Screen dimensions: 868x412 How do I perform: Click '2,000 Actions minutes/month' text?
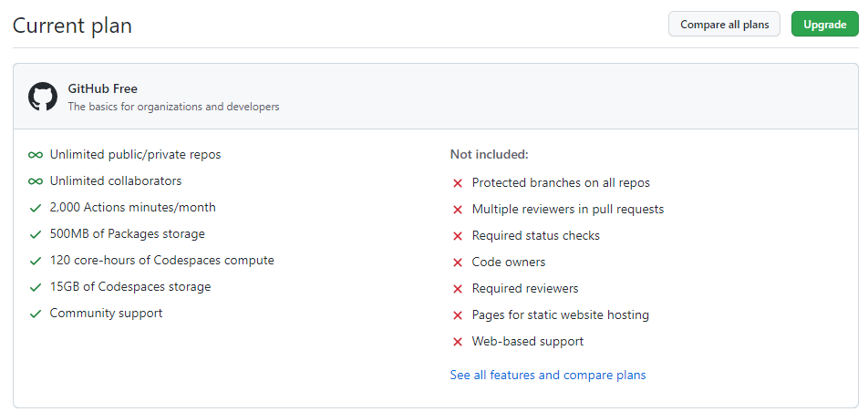[133, 208]
